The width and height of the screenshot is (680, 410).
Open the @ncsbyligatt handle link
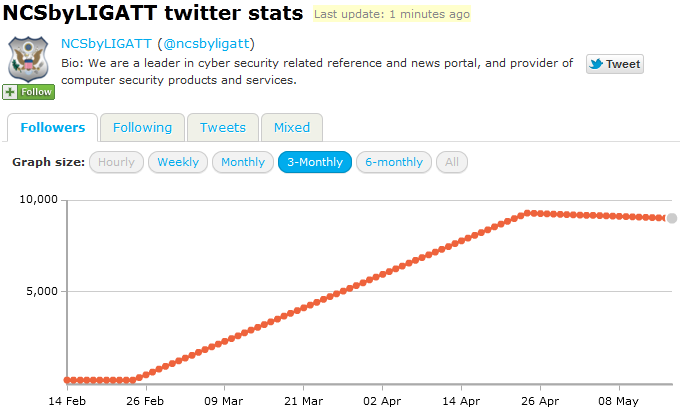coord(207,44)
